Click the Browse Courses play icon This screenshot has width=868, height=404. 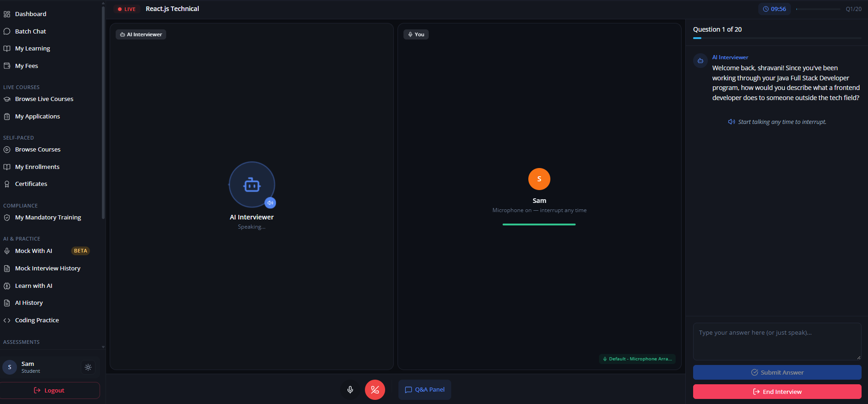coord(7,150)
